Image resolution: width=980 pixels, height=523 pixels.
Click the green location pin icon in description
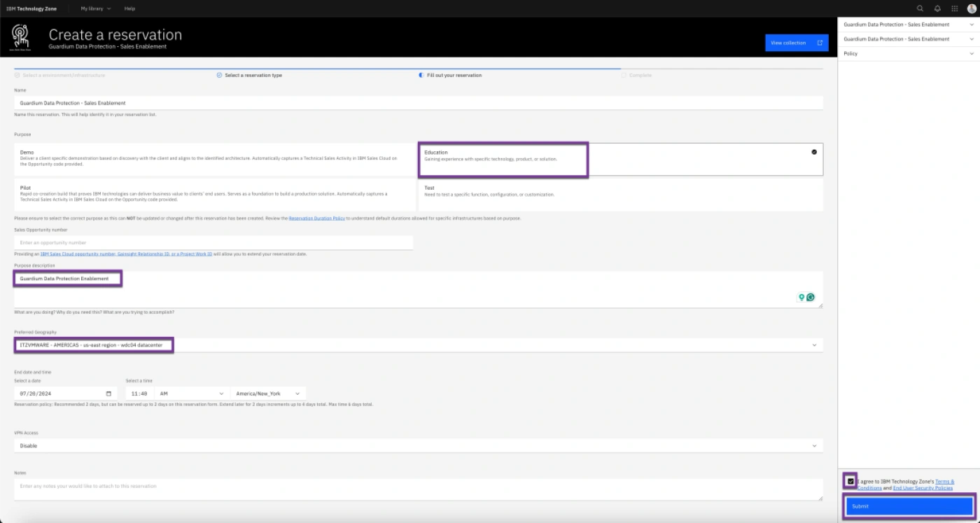(x=802, y=298)
